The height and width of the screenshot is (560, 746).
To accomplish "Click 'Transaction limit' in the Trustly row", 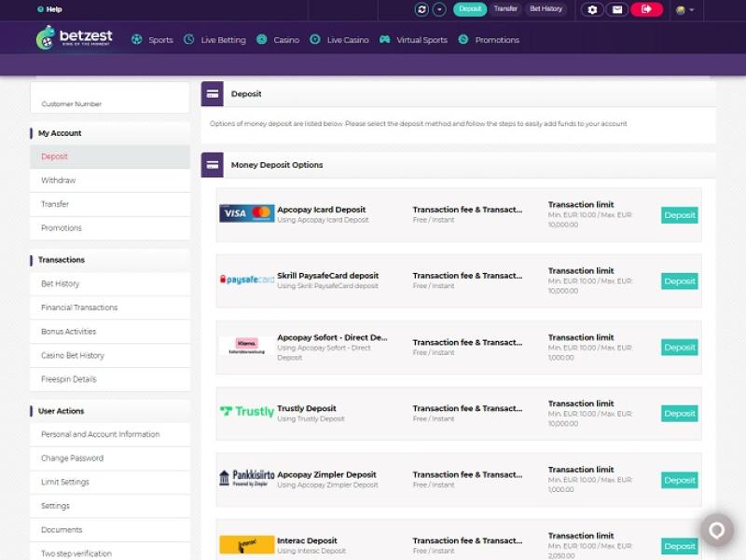I will tap(581, 403).
